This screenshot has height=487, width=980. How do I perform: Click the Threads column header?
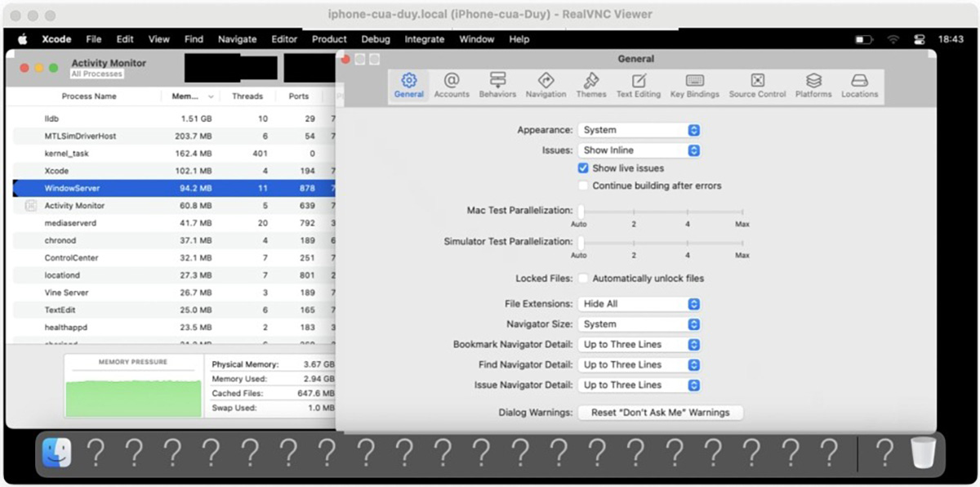(x=247, y=96)
